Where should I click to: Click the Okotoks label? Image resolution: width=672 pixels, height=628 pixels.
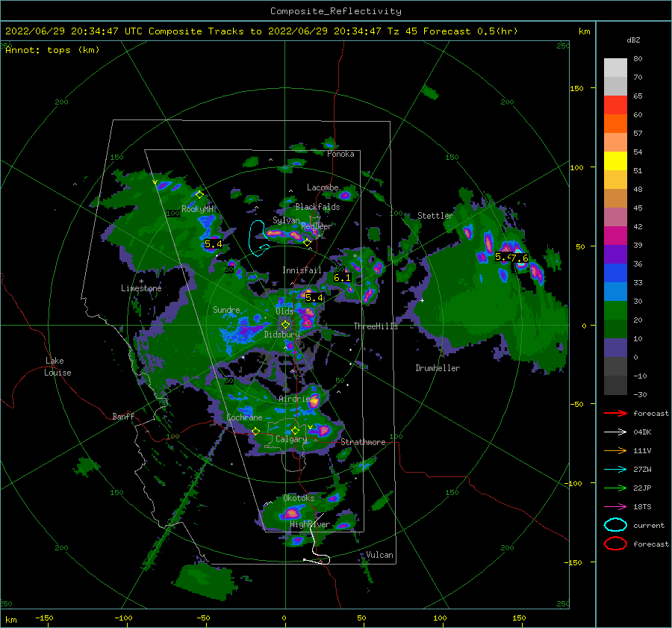click(299, 498)
